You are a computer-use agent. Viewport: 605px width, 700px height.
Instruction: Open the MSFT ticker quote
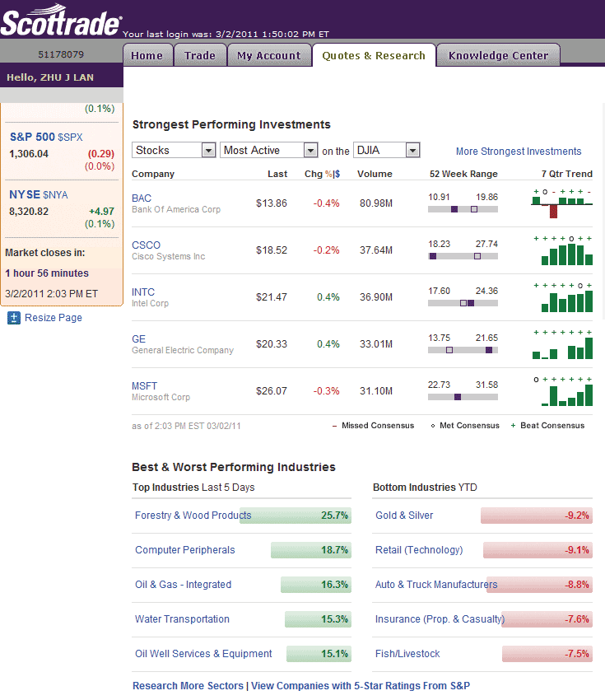click(x=145, y=385)
